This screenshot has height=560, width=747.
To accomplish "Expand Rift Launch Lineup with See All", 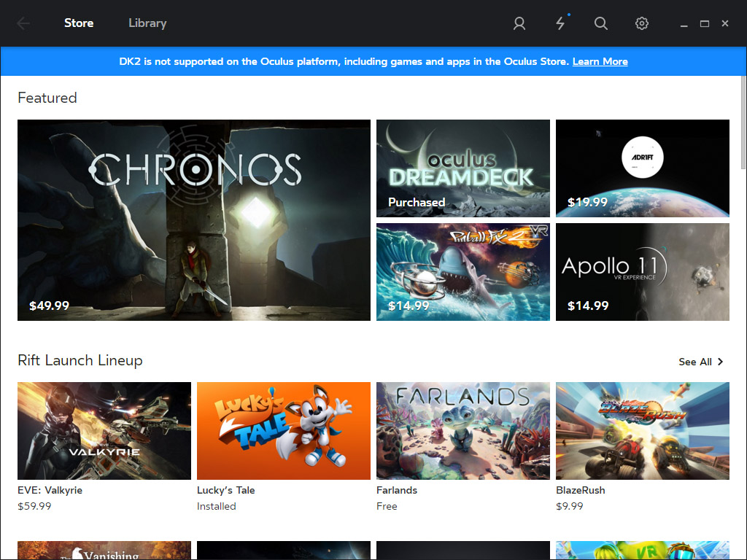I will coord(700,362).
